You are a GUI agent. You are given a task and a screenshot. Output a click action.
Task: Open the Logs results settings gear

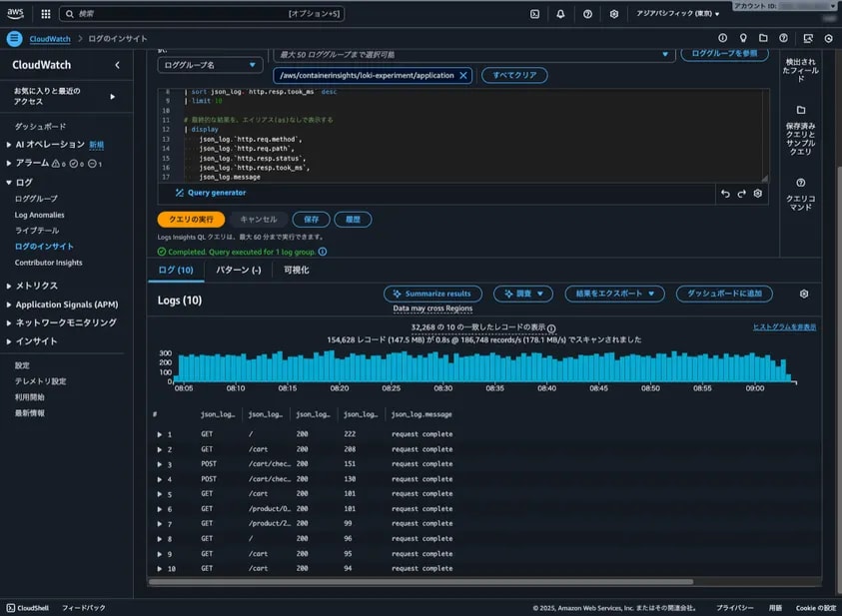point(805,294)
